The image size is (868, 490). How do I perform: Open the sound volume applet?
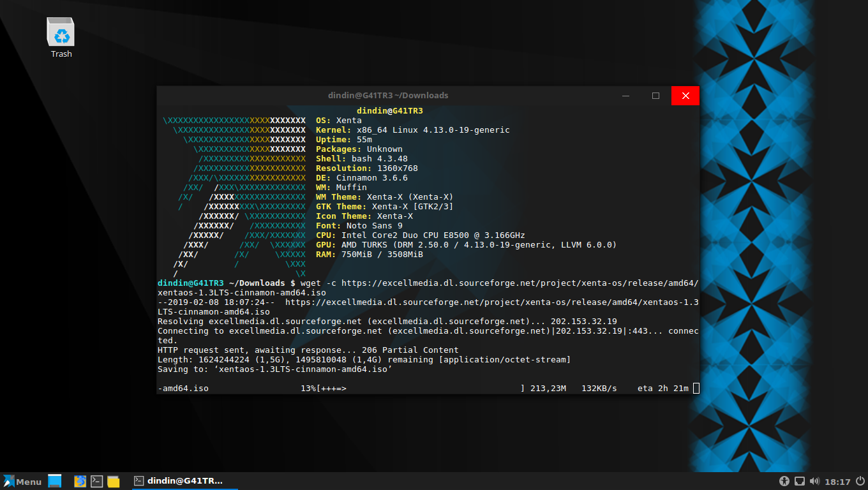point(814,481)
